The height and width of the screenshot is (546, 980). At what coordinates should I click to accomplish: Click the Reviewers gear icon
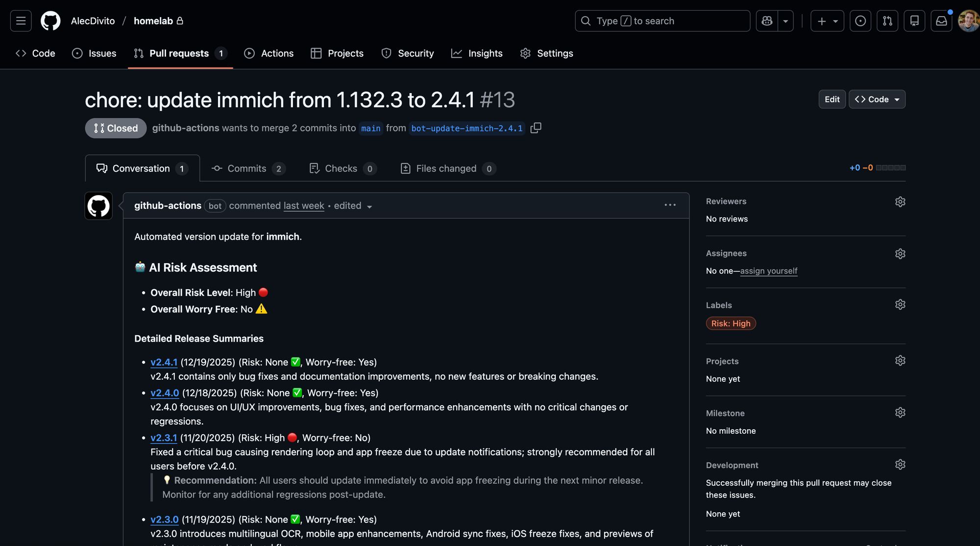[900, 202]
